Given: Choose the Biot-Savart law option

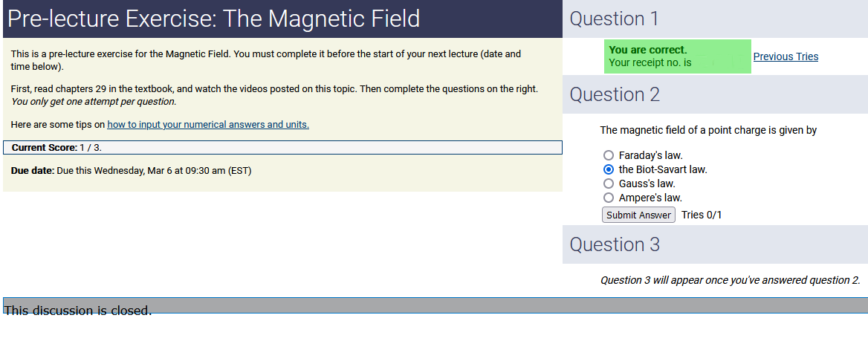Looking at the screenshot, I should [x=609, y=169].
